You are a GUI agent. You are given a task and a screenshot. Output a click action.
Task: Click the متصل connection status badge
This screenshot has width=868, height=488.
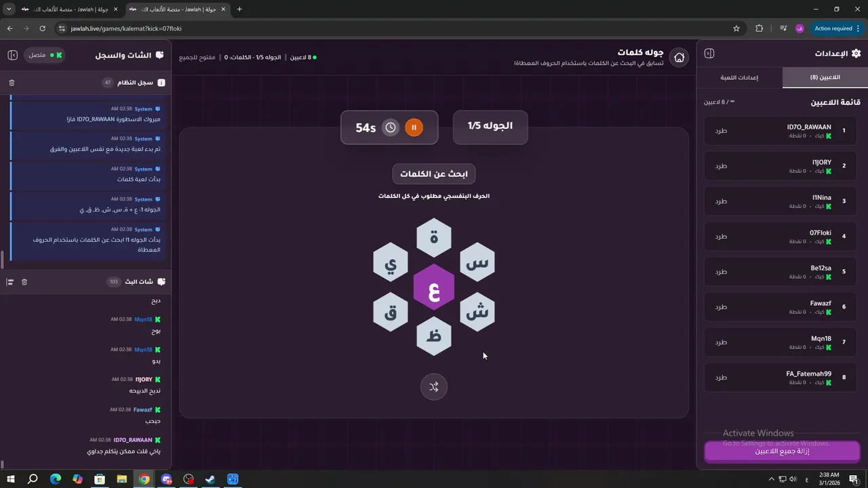(45, 55)
